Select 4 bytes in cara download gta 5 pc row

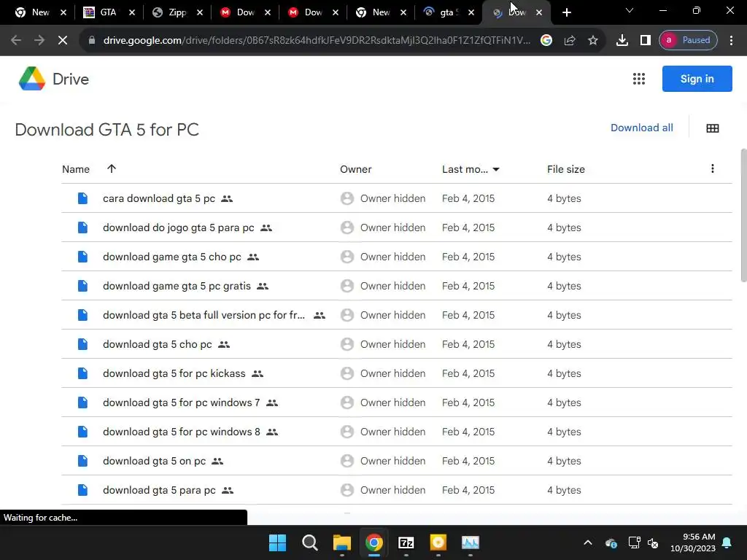[x=564, y=198]
